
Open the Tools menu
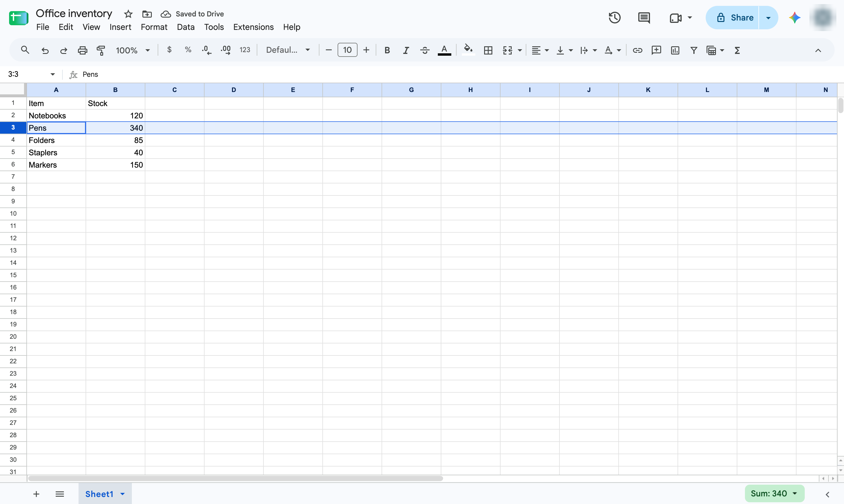click(214, 27)
